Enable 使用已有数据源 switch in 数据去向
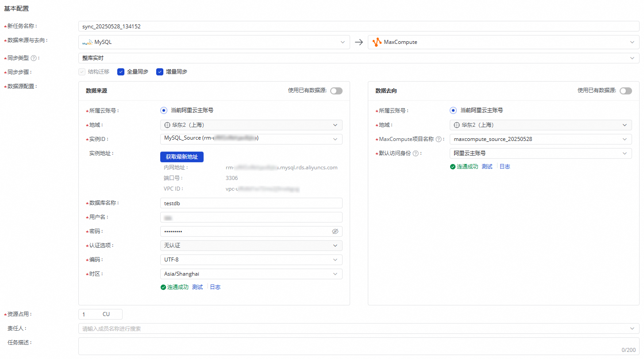 (x=626, y=91)
